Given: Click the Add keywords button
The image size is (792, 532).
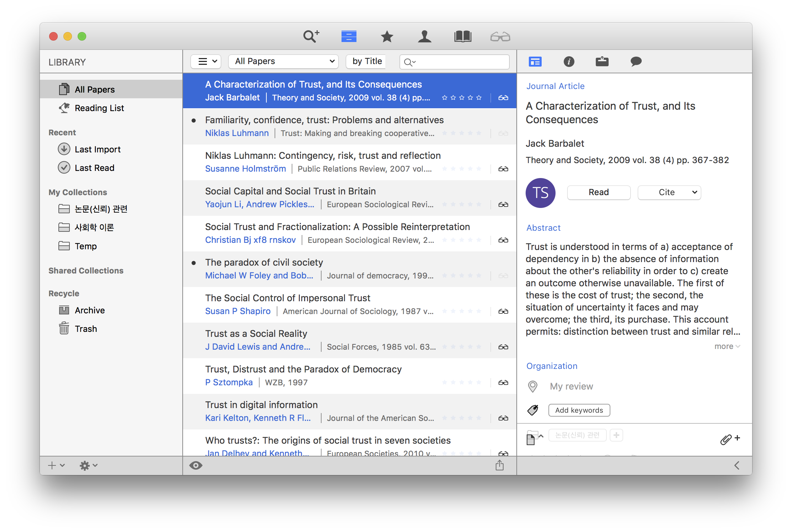Looking at the screenshot, I should pyautogui.click(x=579, y=410).
